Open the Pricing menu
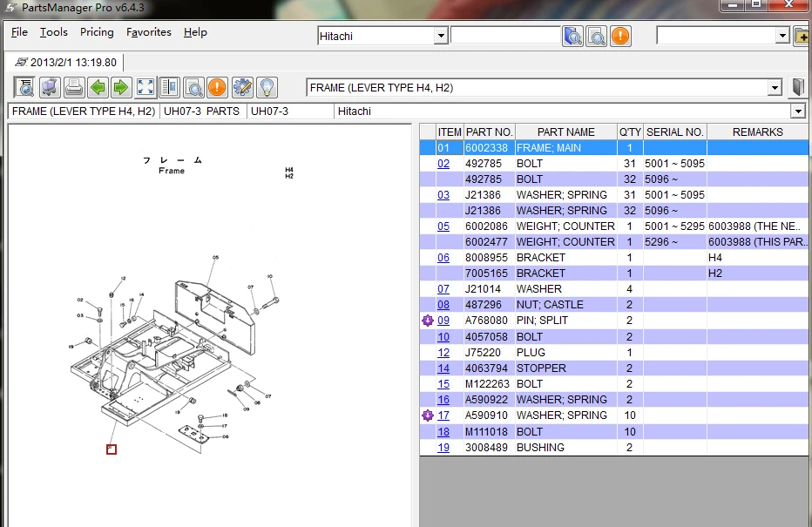 click(97, 32)
